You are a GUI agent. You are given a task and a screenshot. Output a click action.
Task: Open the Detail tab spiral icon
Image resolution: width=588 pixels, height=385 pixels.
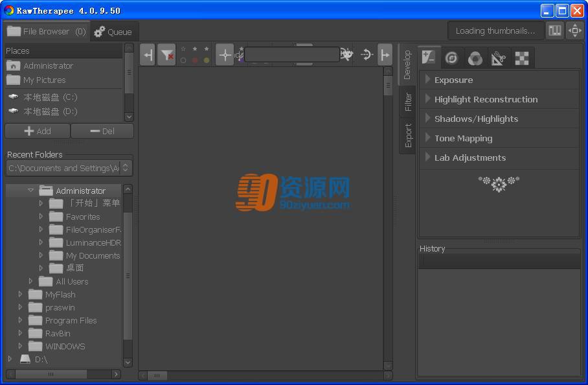point(452,58)
